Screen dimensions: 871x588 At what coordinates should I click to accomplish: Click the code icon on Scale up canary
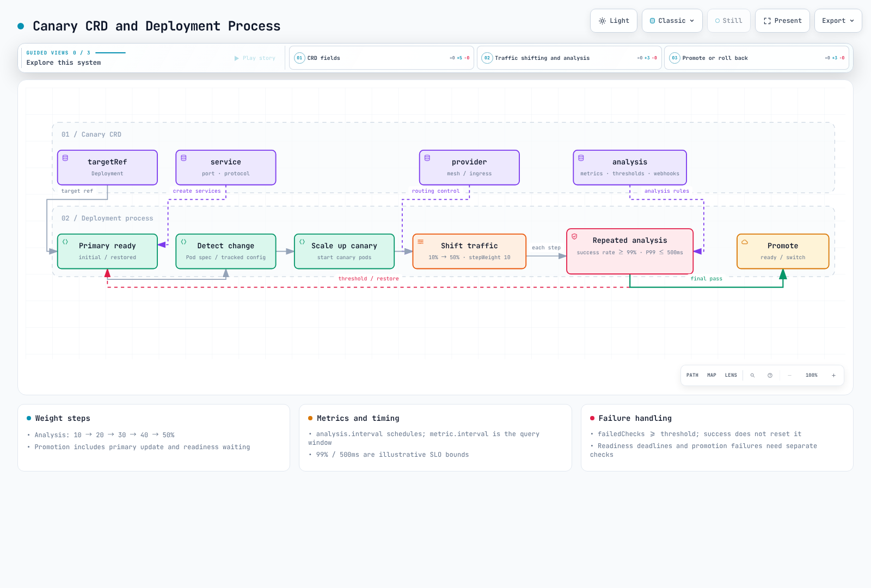tap(302, 242)
